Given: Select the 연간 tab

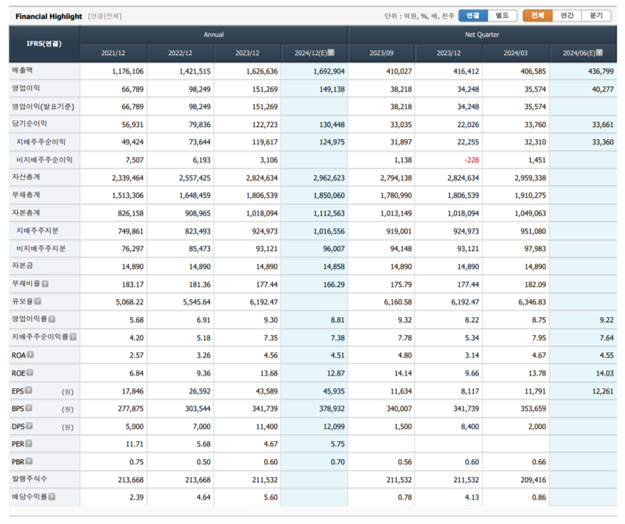Looking at the screenshot, I should pos(567,16).
